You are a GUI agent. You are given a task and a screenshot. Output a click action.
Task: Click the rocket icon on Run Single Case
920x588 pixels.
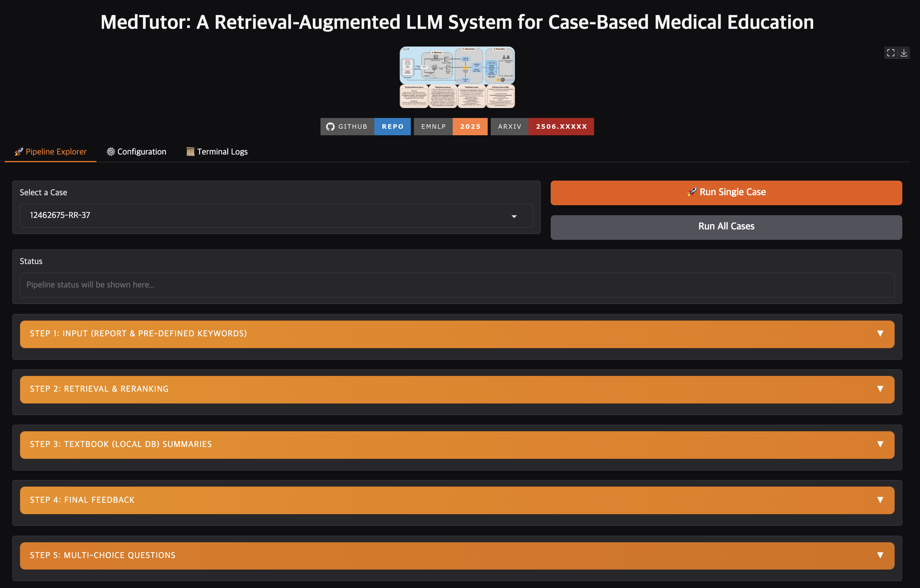coord(692,192)
